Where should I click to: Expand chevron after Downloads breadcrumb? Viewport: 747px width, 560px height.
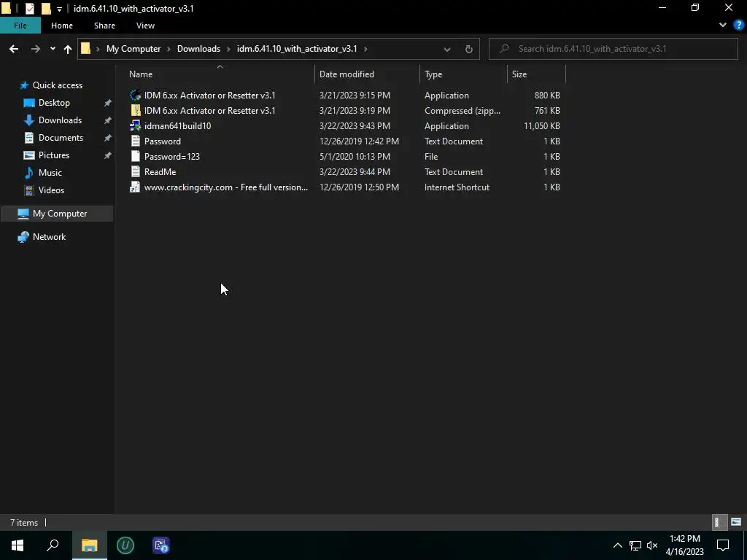pyautogui.click(x=228, y=49)
